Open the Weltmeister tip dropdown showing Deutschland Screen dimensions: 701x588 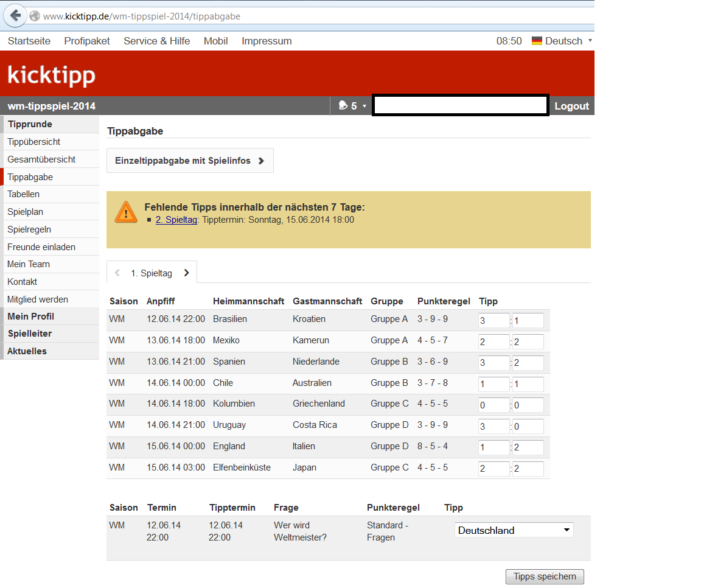tap(514, 530)
